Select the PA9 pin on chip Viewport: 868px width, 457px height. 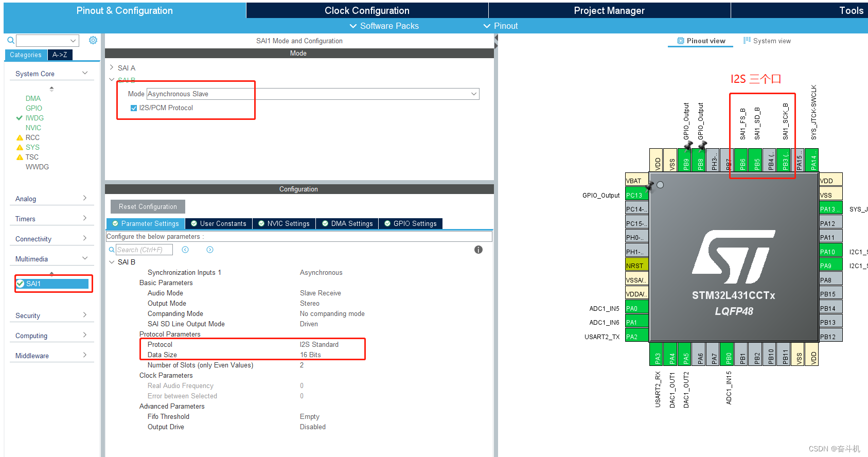point(830,266)
